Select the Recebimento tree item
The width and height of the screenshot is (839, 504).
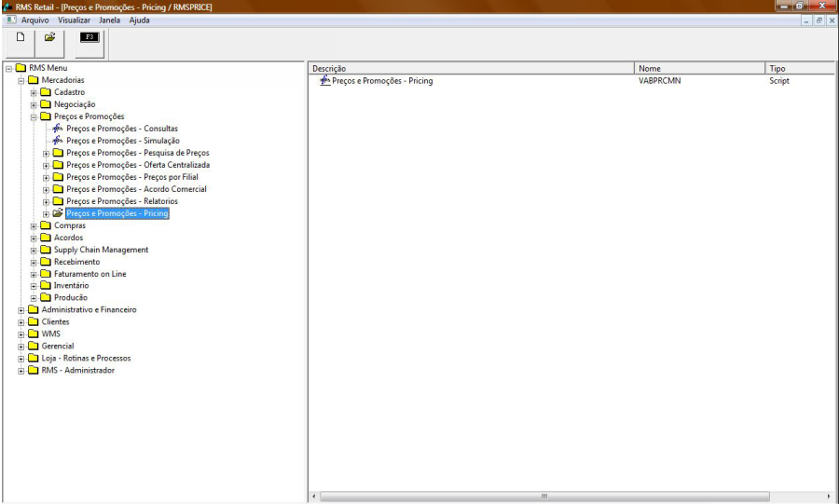click(76, 262)
